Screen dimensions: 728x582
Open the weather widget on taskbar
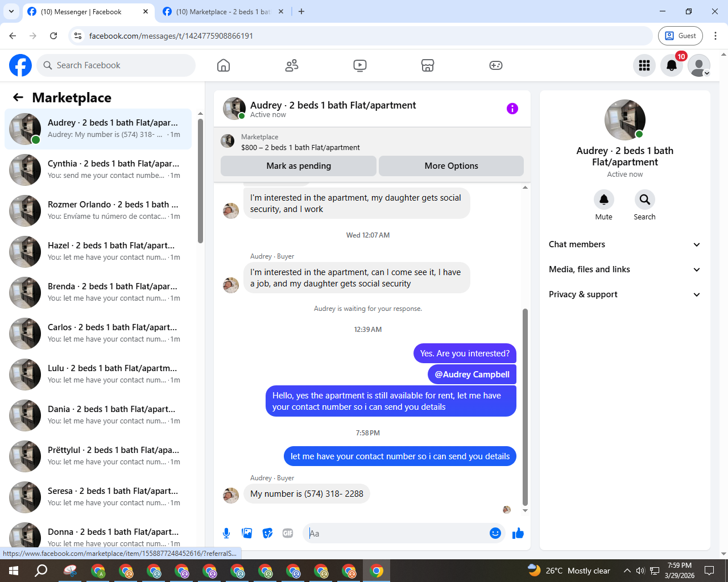(x=569, y=571)
